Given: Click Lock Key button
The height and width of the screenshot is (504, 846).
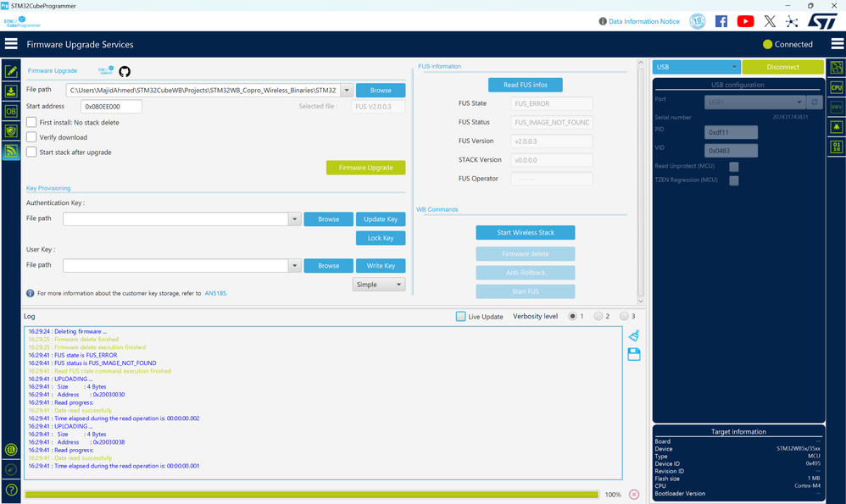Looking at the screenshot, I should (381, 238).
